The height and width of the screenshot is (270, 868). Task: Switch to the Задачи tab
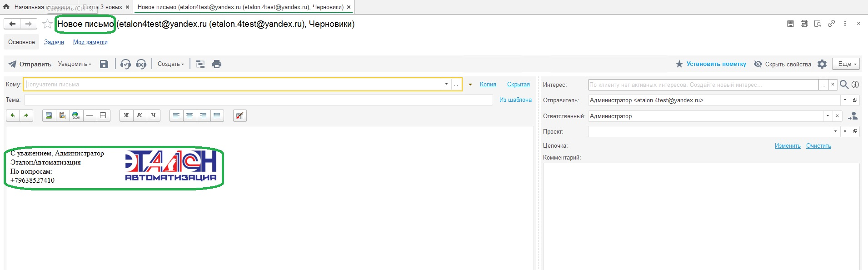[x=54, y=42]
